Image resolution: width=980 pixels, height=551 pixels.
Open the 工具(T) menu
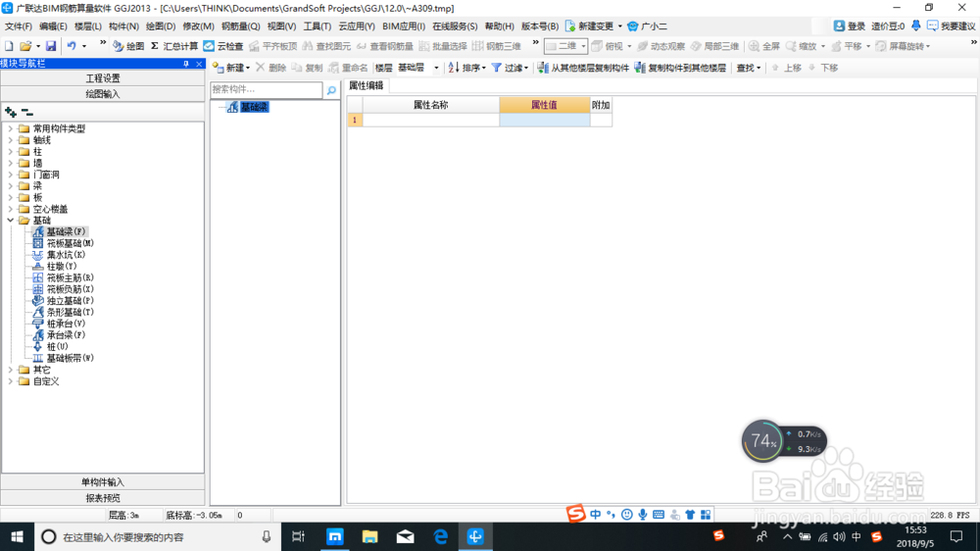[x=317, y=26]
